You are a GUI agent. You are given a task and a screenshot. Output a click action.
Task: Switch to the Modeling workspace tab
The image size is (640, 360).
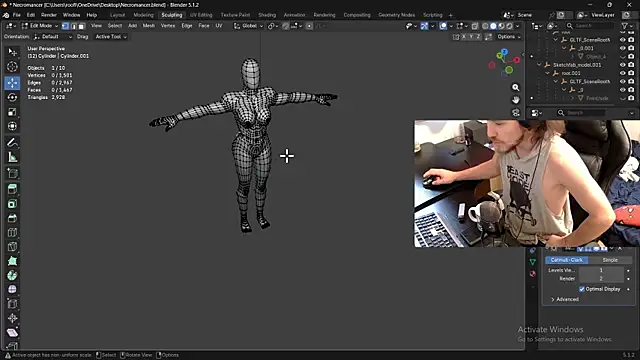143,15
